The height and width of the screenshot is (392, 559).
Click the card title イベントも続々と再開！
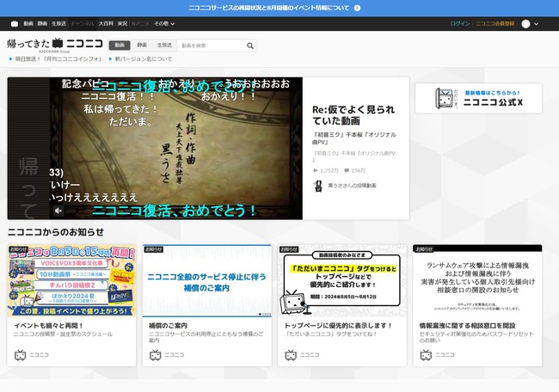point(49,326)
